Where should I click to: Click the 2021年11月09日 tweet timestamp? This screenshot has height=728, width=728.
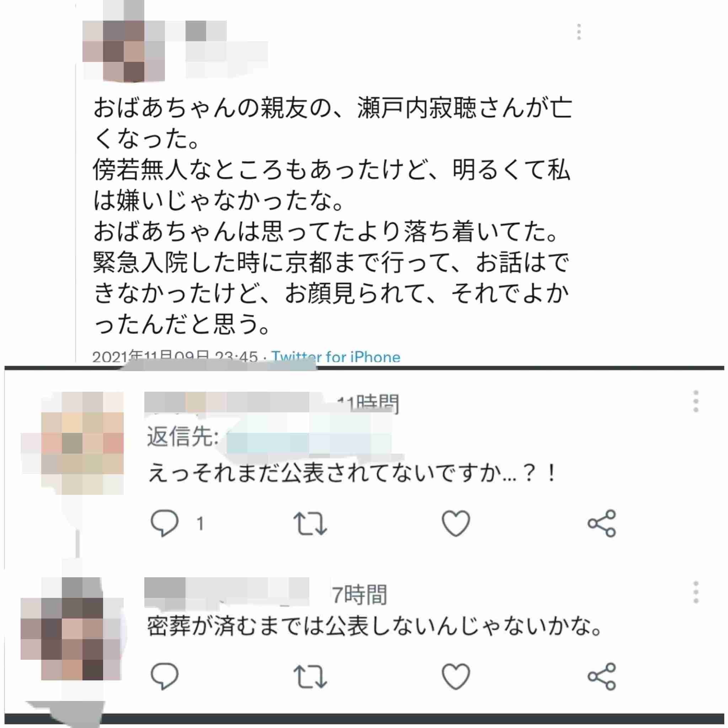coord(175,357)
